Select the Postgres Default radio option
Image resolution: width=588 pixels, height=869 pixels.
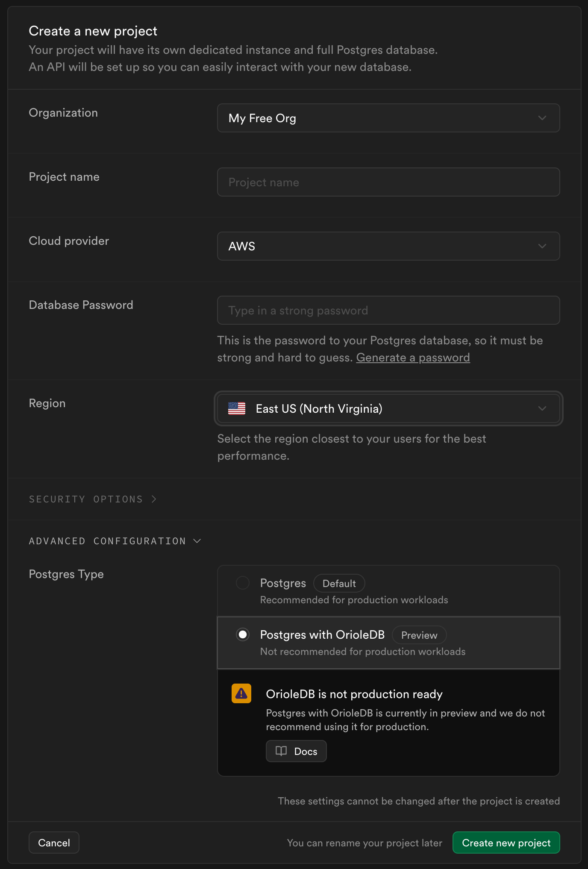pos(243,583)
